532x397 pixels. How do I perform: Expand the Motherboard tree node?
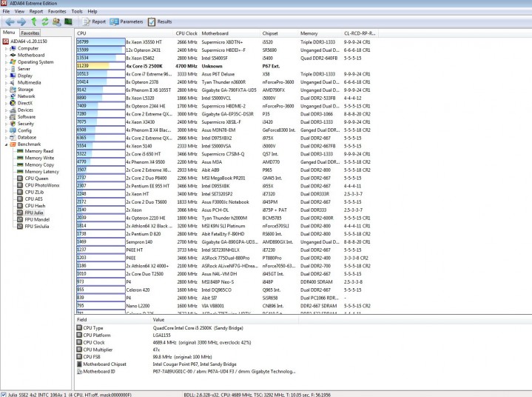click(6, 56)
